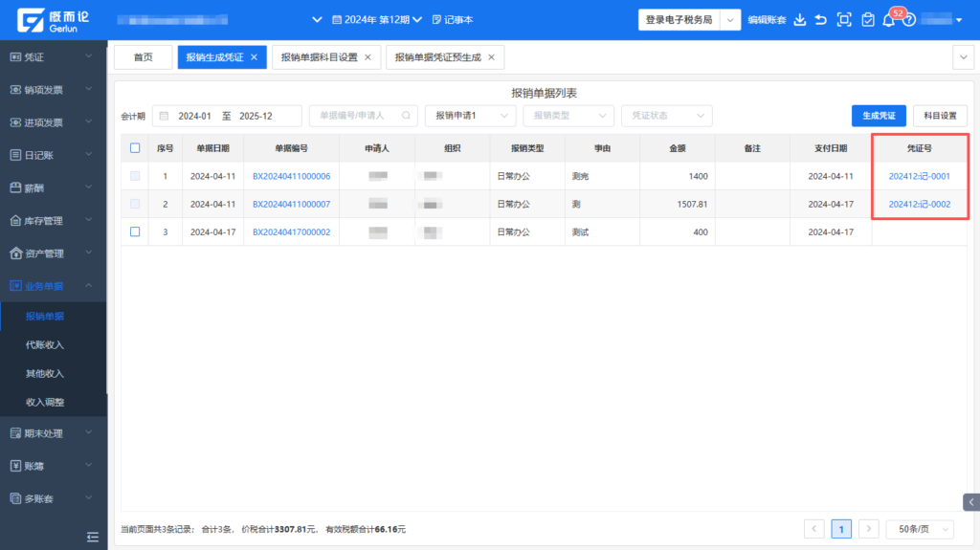Tick the select-all checkbox in table header
This screenshot has width=980, height=550.
point(135,148)
